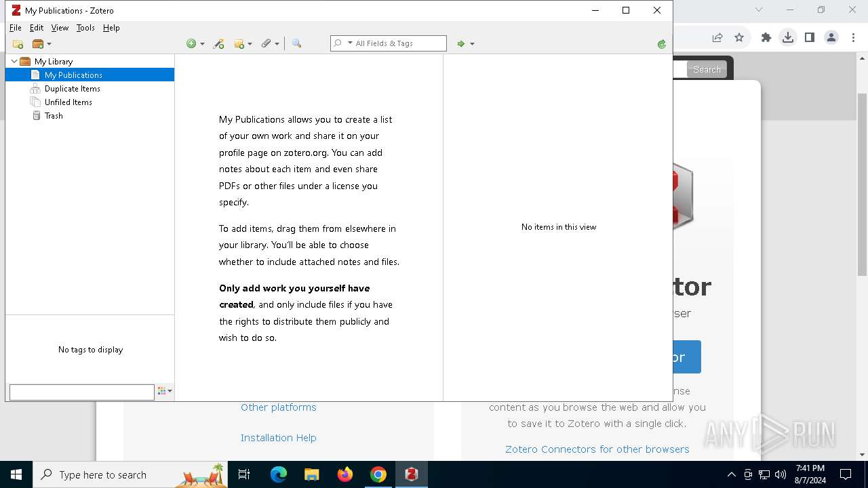The image size is (868, 488).
Task: Open the volume control in tray
Action: (781, 474)
